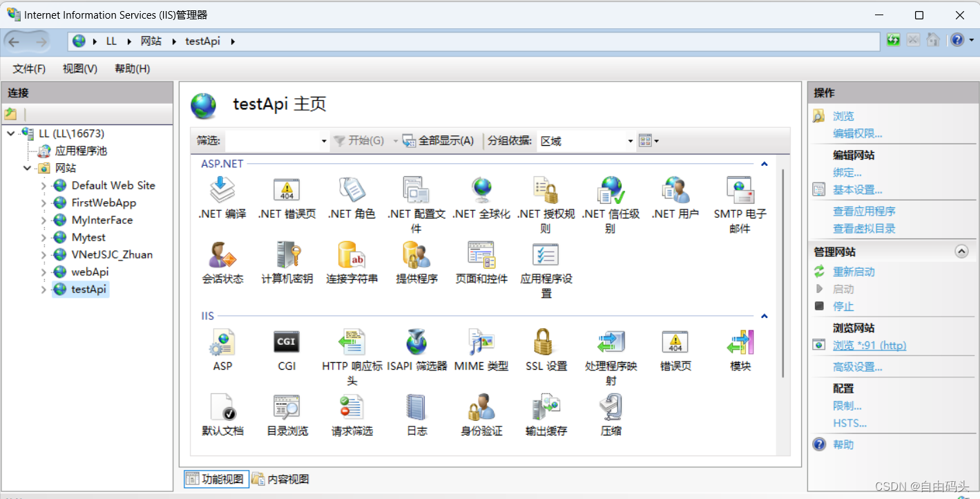Expand the Default Web Site node
The width and height of the screenshot is (980, 499).
tap(44, 185)
